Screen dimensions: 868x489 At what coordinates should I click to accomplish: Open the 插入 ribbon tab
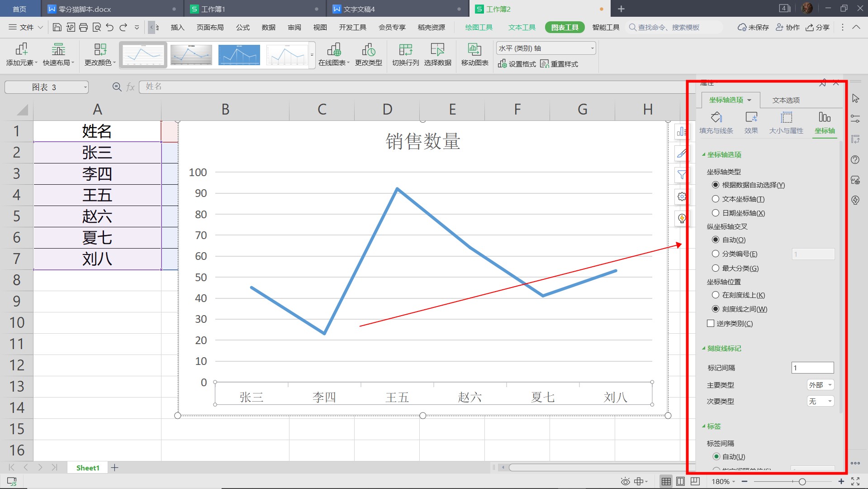[177, 28]
